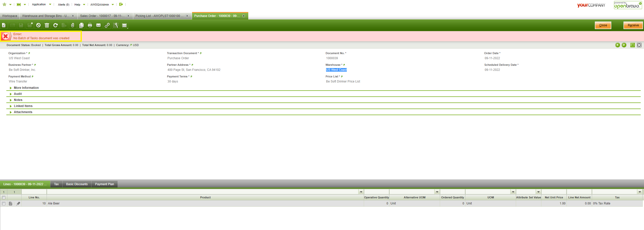Viewport: 644px width, 230px height.
Task: Edit the Ale Beer line in grid
Action: [x=18, y=204]
